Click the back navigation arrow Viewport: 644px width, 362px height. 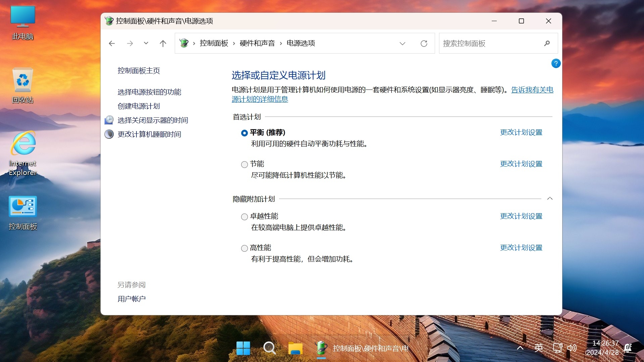click(x=112, y=43)
